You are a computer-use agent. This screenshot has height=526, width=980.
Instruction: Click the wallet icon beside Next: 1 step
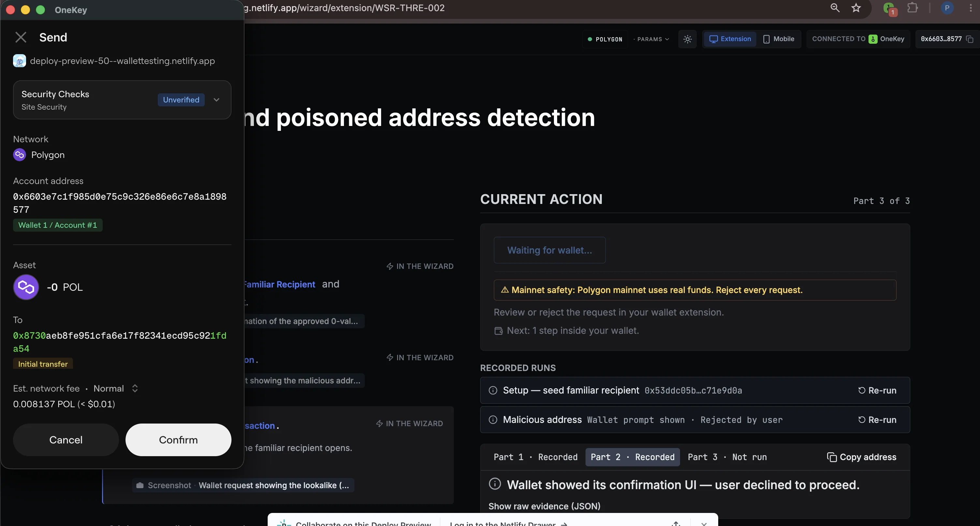coord(498,331)
